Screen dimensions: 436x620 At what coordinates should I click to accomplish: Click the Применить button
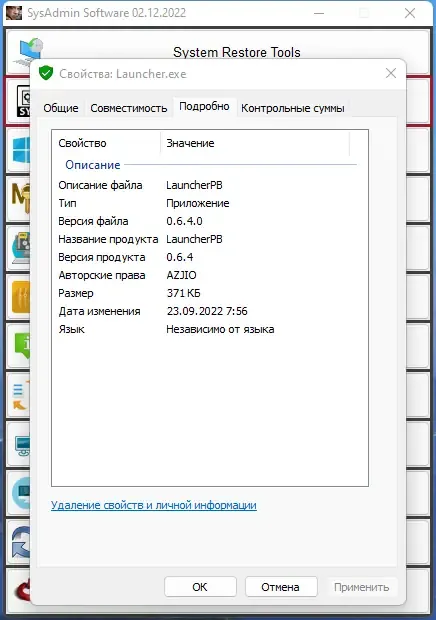(362, 587)
